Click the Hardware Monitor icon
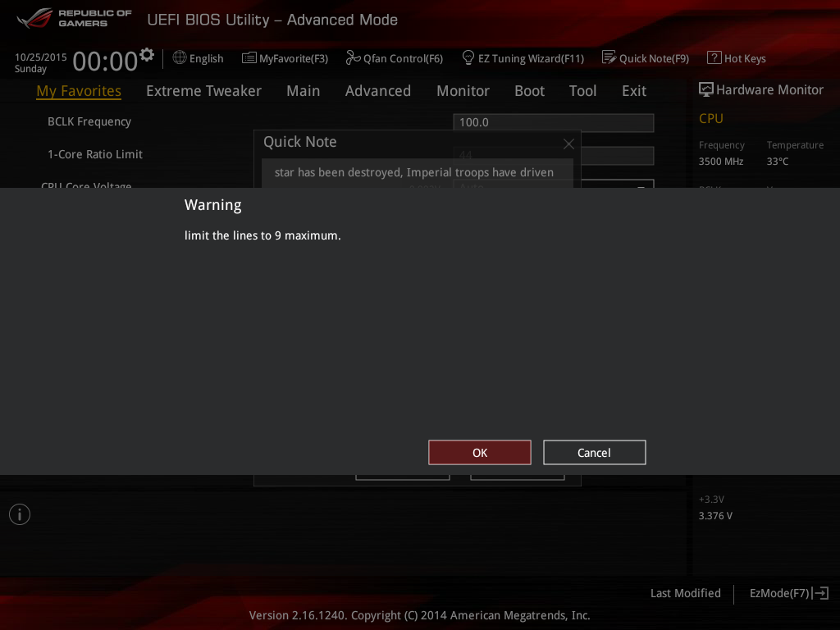 (706, 89)
